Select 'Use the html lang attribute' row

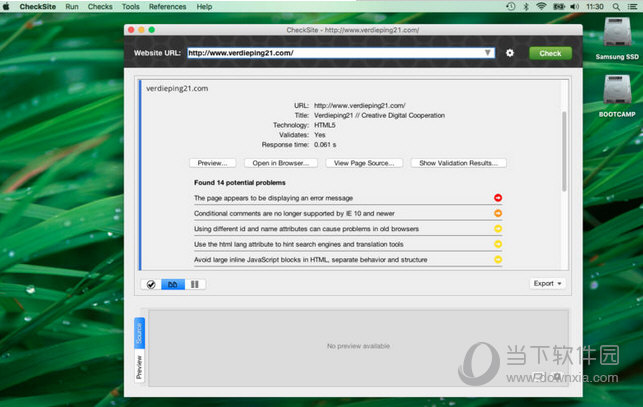tap(348, 244)
